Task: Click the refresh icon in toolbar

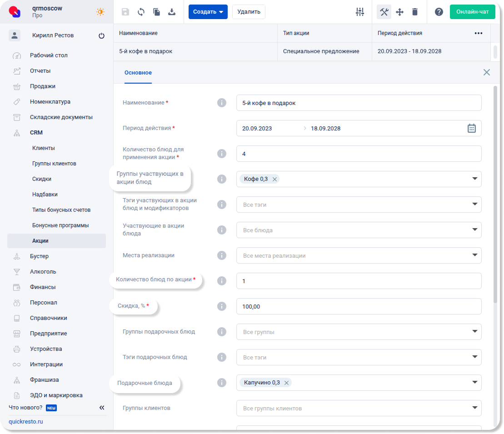Action: tap(141, 12)
